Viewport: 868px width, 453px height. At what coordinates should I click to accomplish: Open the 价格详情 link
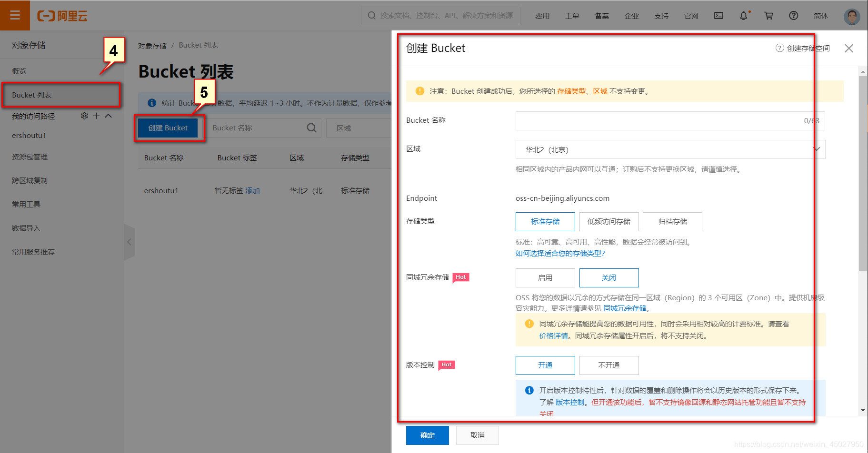[553, 336]
